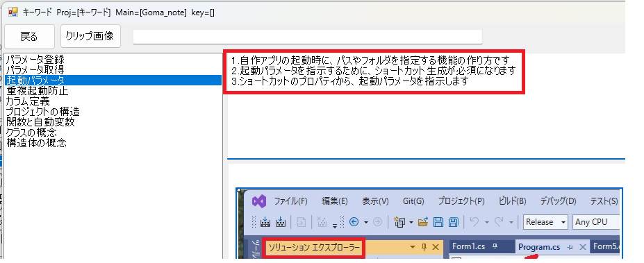
Task: Open the Git(G) menu in Visual Studio
Action: click(x=413, y=201)
